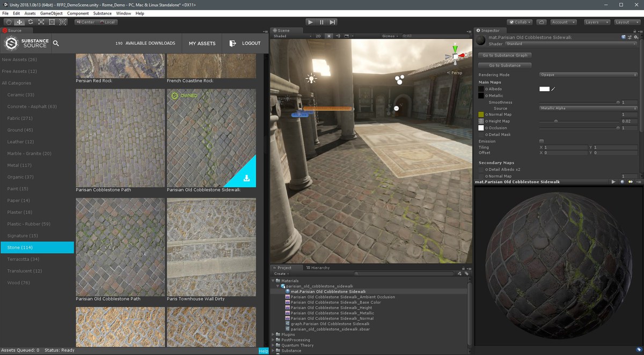Open the Rendering Mode Opaque dropdown
The width and height of the screenshot is (644, 355).
point(589,75)
